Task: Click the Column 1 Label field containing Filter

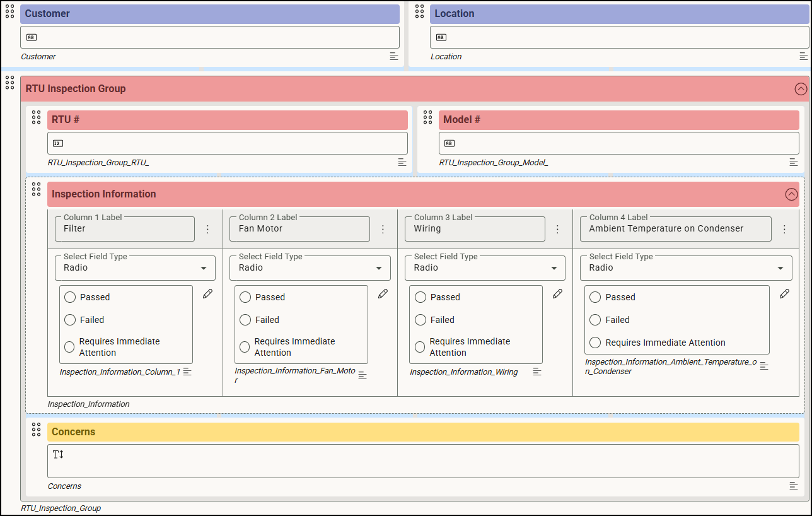Action: point(125,229)
